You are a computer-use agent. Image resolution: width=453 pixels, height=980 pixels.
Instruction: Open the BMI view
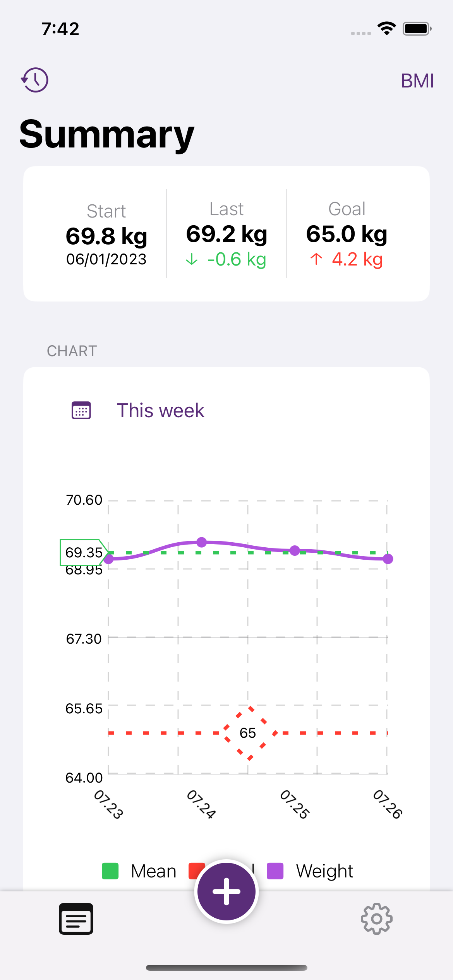click(417, 80)
